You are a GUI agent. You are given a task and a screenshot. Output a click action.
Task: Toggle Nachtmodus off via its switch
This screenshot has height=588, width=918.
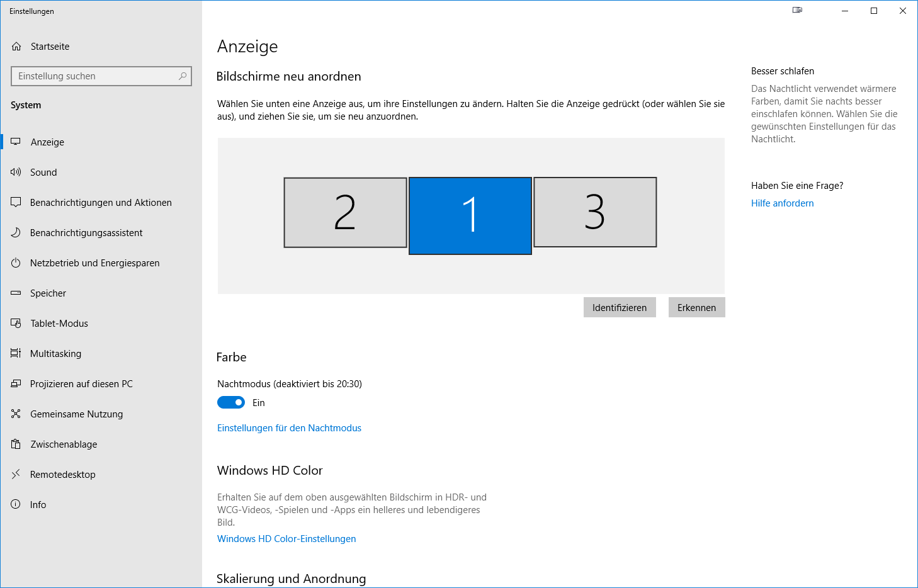(x=230, y=402)
